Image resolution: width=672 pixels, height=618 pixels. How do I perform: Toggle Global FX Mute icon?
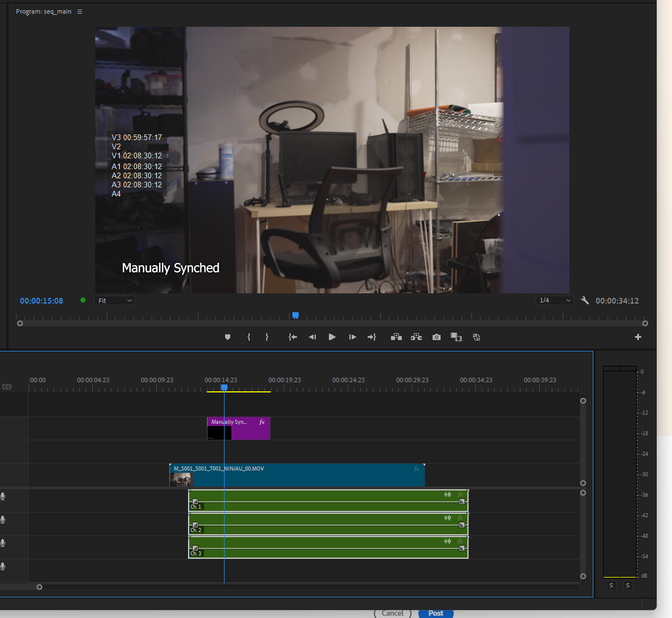[476, 337]
